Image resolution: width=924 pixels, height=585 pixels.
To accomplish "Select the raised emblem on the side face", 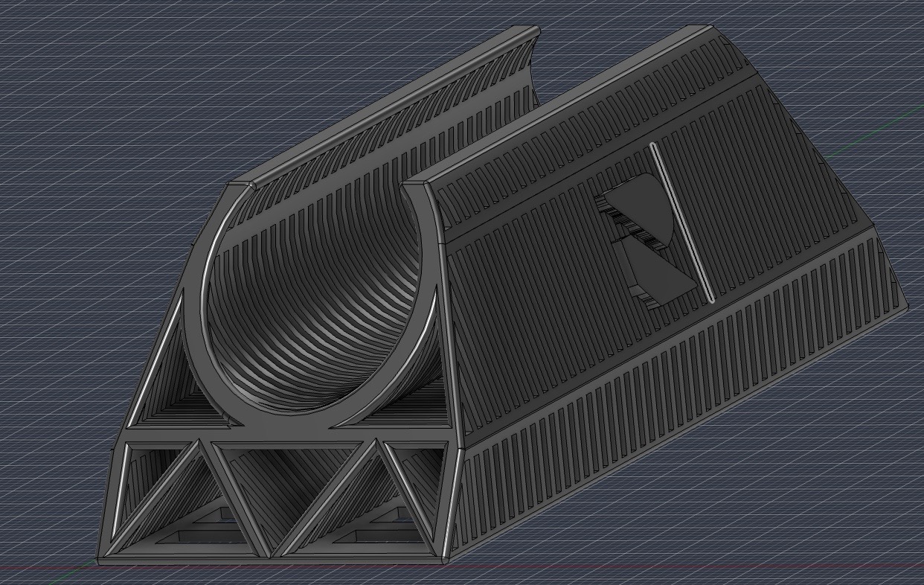I will click(646, 242).
